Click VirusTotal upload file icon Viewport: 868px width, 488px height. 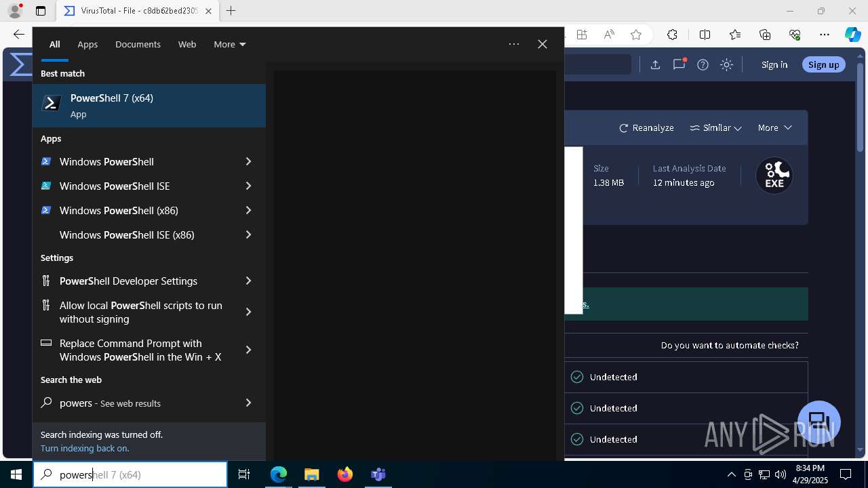(655, 64)
